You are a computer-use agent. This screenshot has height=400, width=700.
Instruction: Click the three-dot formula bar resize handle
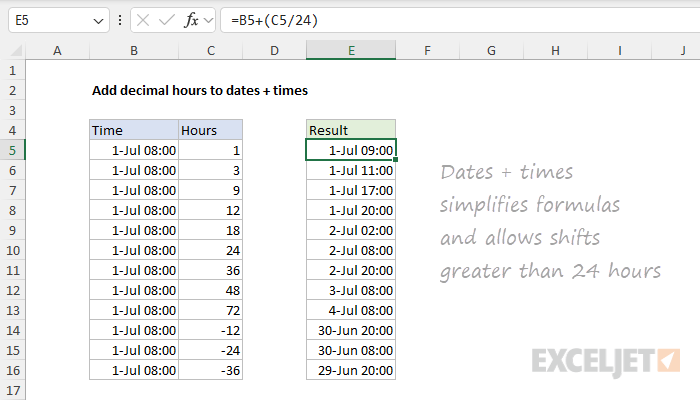[x=120, y=21]
